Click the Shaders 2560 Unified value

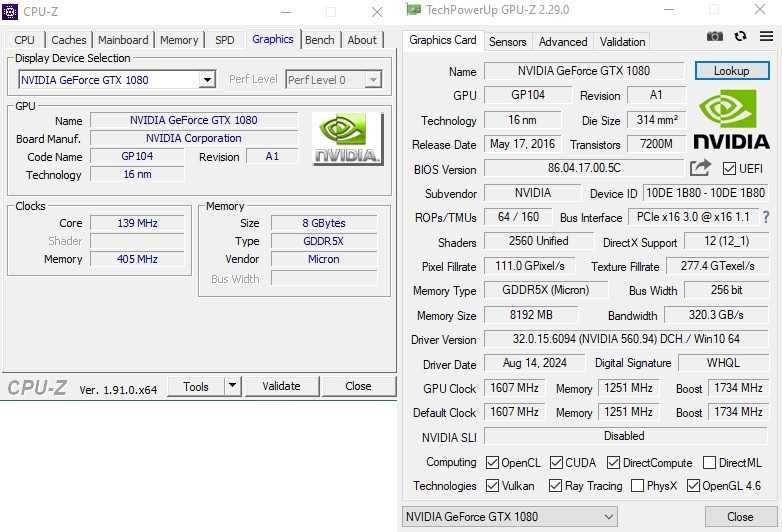(539, 241)
